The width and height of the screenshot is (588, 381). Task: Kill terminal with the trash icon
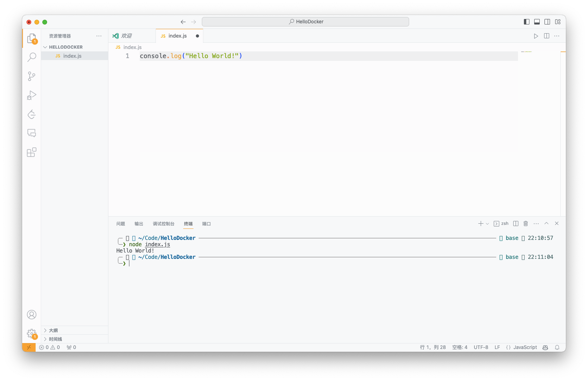pyautogui.click(x=525, y=224)
